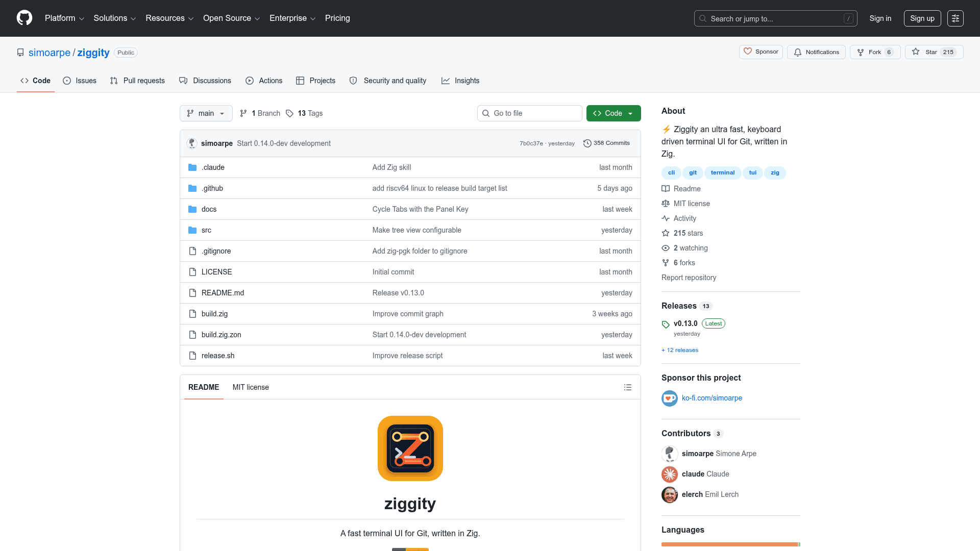Image resolution: width=980 pixels, height=551 pixels.
Task: Open the Projects tab
Action: coord(315,81)
